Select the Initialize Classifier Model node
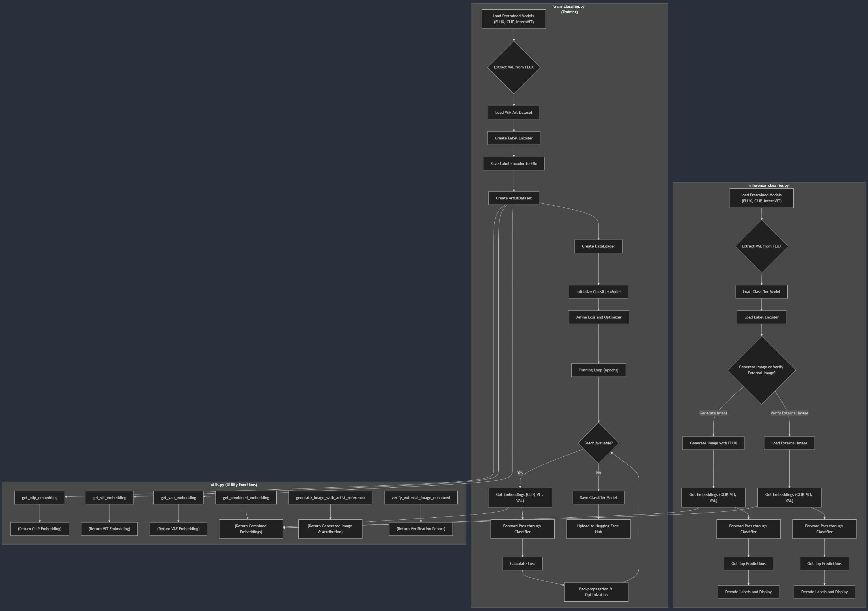The width and height of the screenshot is (868, 611). coord(598,292)
